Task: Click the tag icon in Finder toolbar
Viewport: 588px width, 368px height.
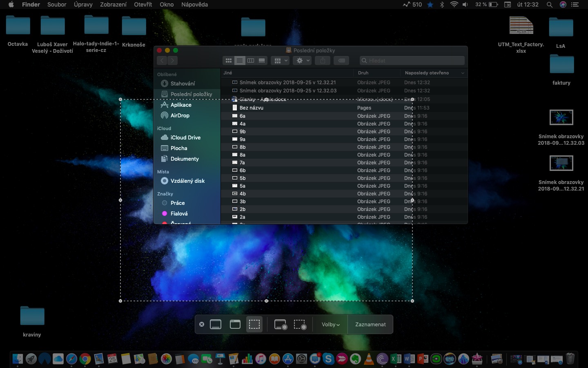Action: coord(341,60)
